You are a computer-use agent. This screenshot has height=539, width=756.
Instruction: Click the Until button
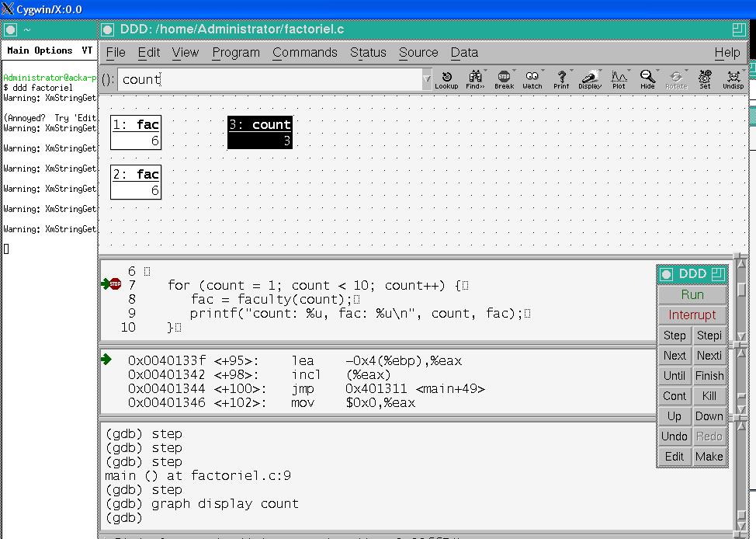(x=675, y=375)
